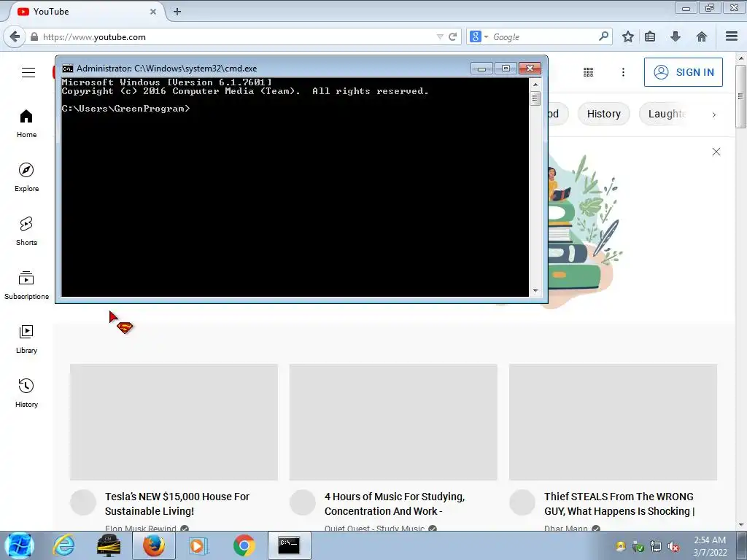Open Library in YouTube sidebar
The image size is (747, 560).
pyautogui.click(x=27, y=340)
